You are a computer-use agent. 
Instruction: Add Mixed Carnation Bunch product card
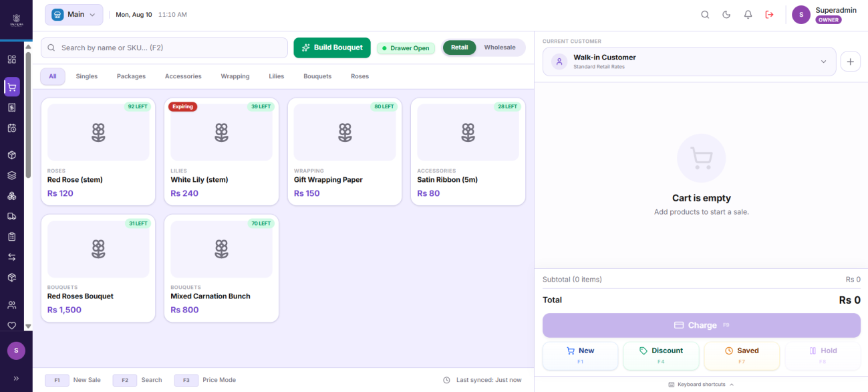(221, 268)
